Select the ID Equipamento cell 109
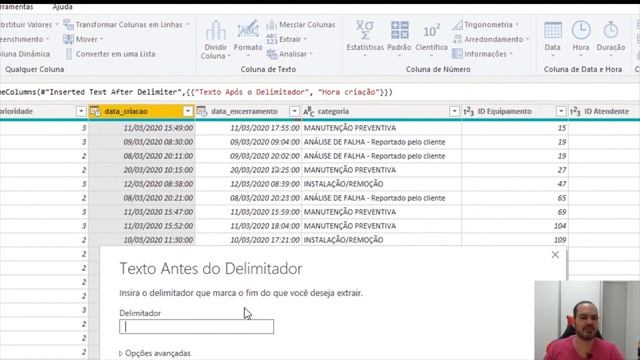The height and width of the screenshot is (360, 640). click(x=515, y=240)
